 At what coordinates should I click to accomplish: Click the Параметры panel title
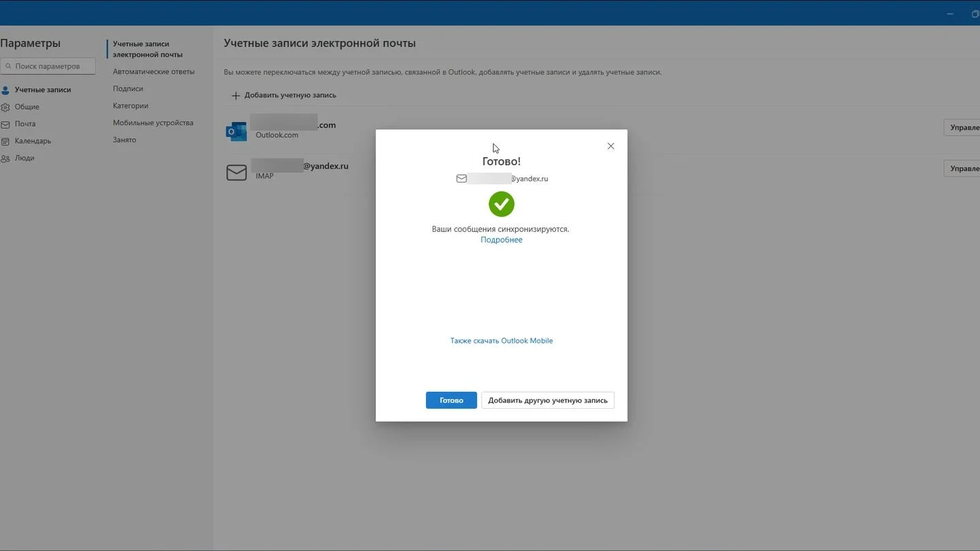(x=30, y=44)
